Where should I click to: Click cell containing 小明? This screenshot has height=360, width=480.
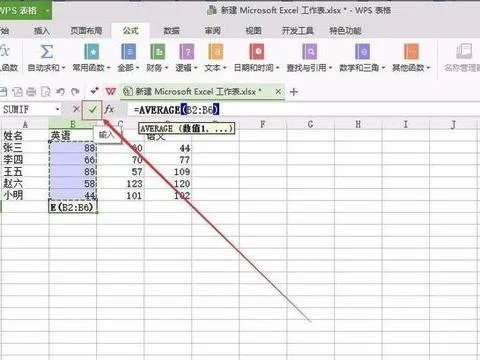tap(25, 195)
